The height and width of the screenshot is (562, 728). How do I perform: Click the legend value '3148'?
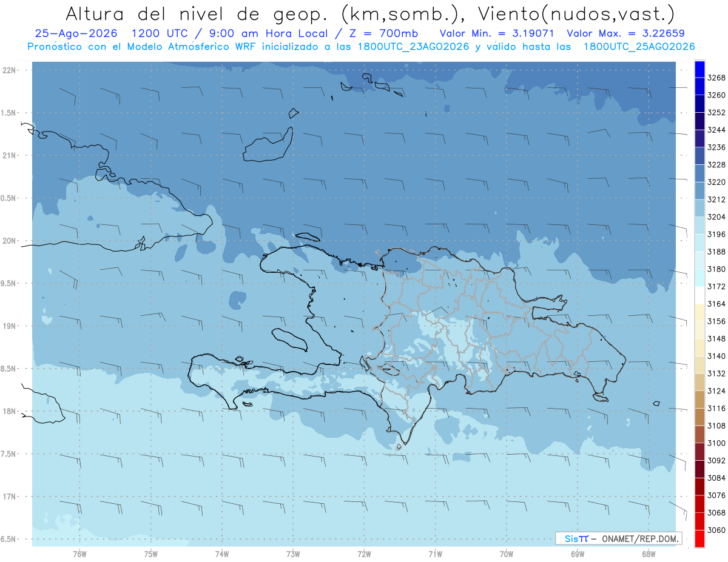point(716,339)
